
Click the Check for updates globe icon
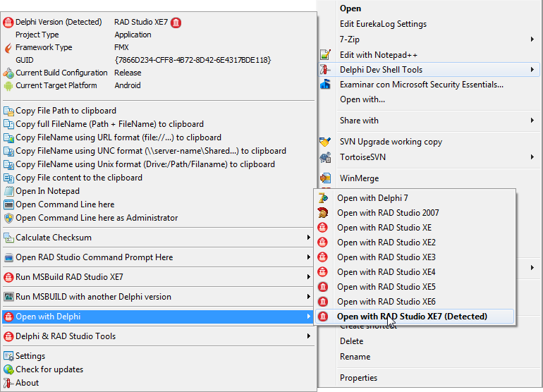coord(9,369)
